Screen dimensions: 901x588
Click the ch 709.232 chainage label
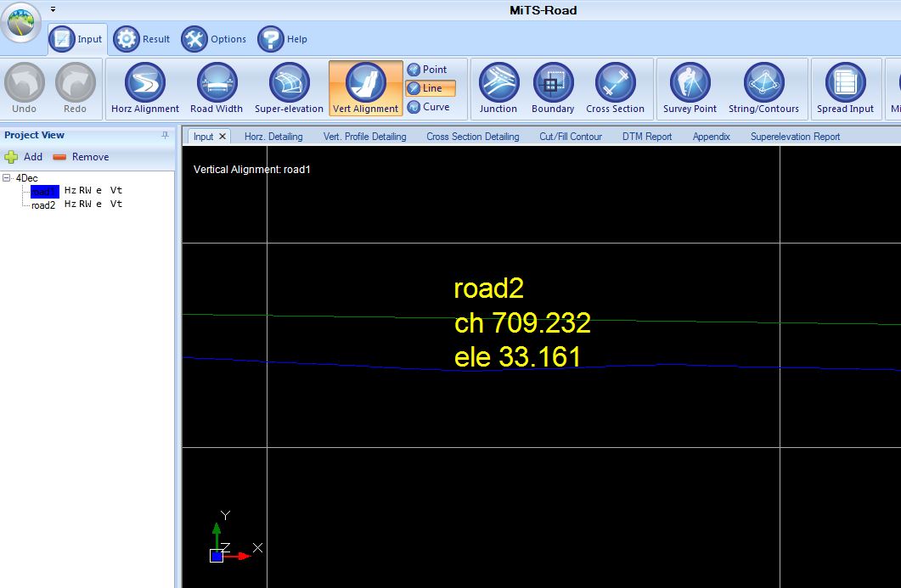522,322
